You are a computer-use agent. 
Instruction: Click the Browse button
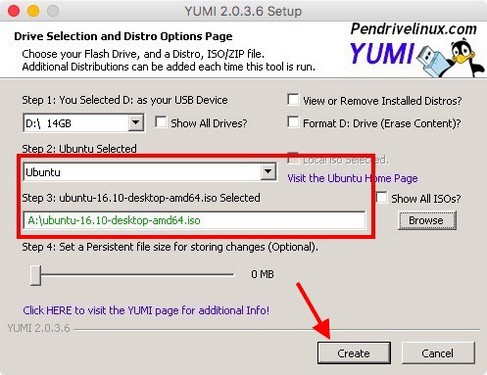[x=427, y=220]
